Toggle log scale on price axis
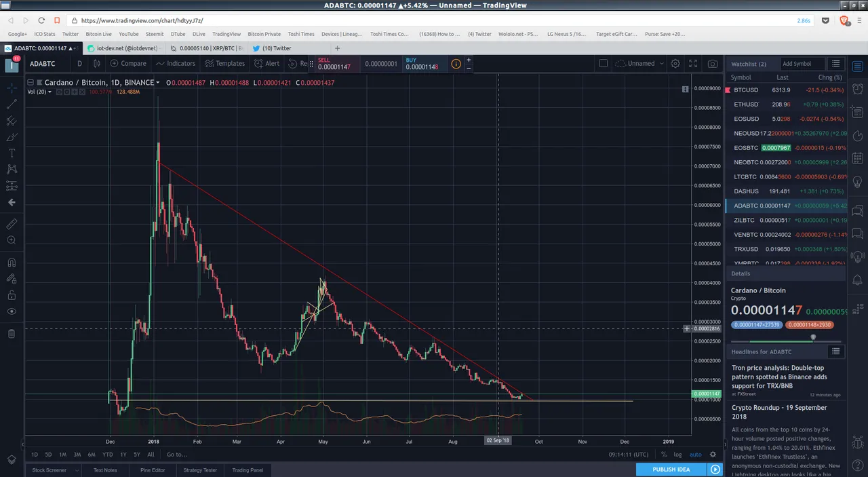This screenshot has width=868, height=477. click(677, 455)
